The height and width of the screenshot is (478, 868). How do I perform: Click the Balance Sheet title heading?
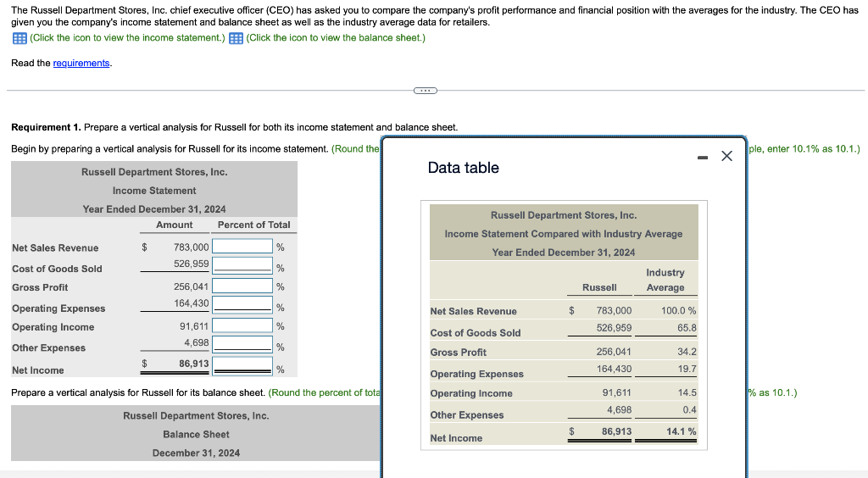click(196, 434)
